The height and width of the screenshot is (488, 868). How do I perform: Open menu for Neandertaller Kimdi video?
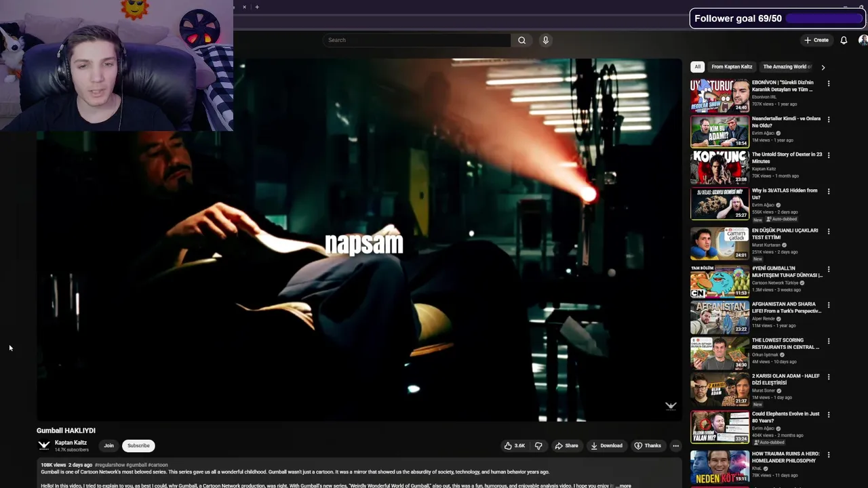(x=828, y=119)
